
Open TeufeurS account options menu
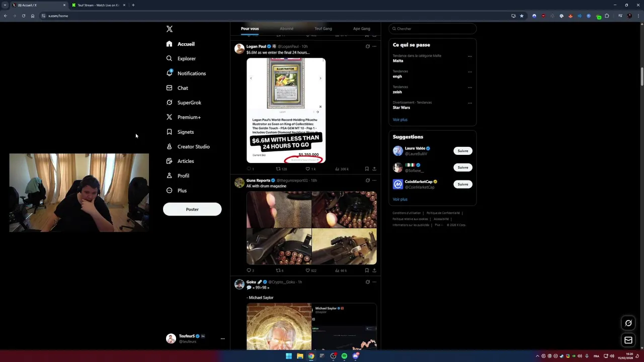222,339
